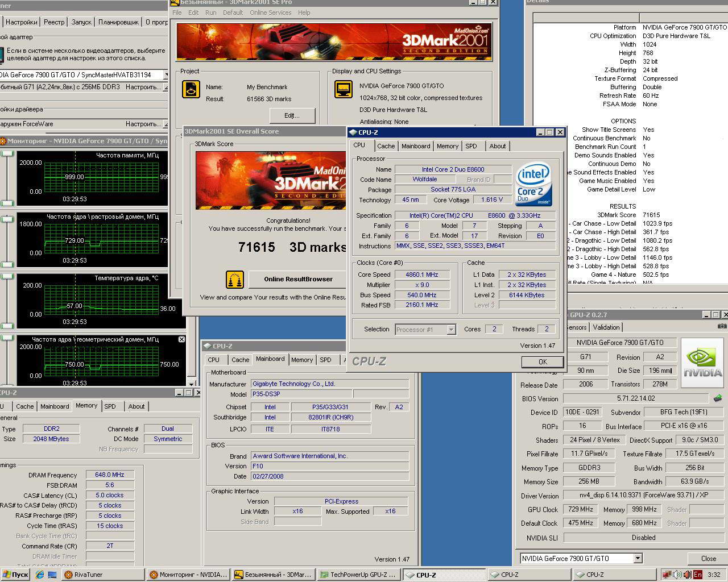Open the File menu in 3DMark2001

[177, 13]
